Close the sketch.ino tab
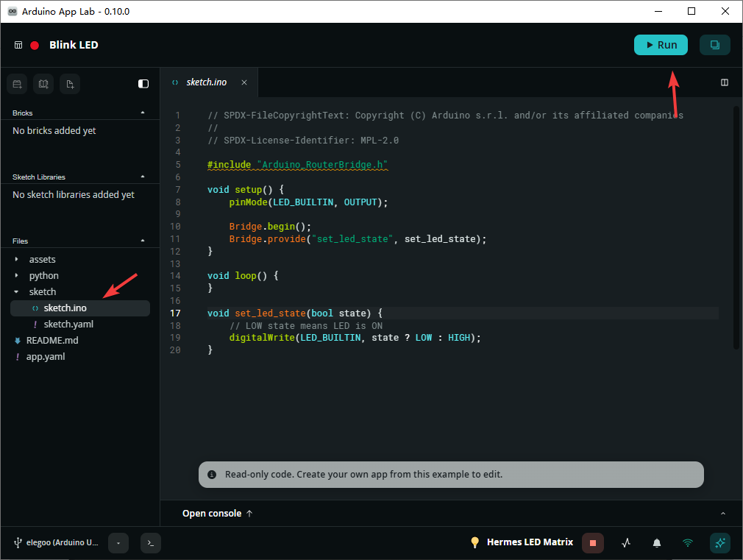 (244, 82)
